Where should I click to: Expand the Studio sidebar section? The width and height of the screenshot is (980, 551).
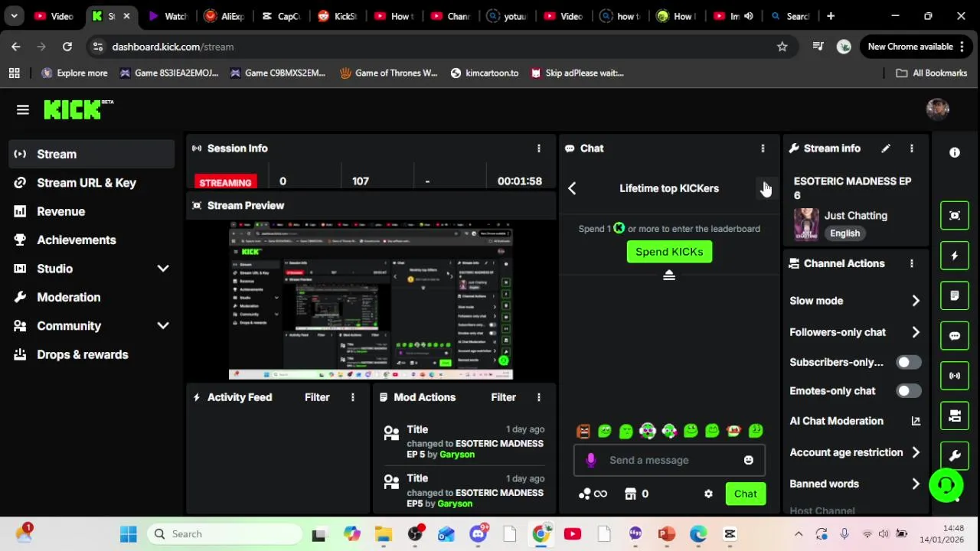[163, 269]
